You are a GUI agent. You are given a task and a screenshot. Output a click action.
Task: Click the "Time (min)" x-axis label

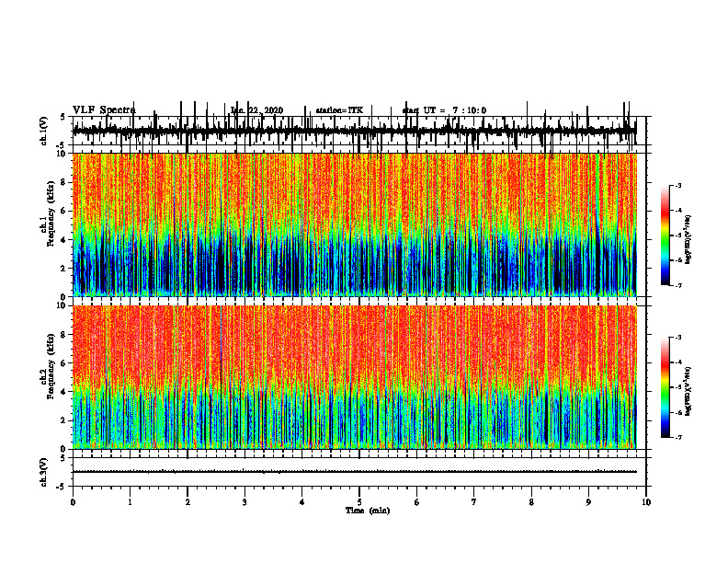[x=368, y=511]
